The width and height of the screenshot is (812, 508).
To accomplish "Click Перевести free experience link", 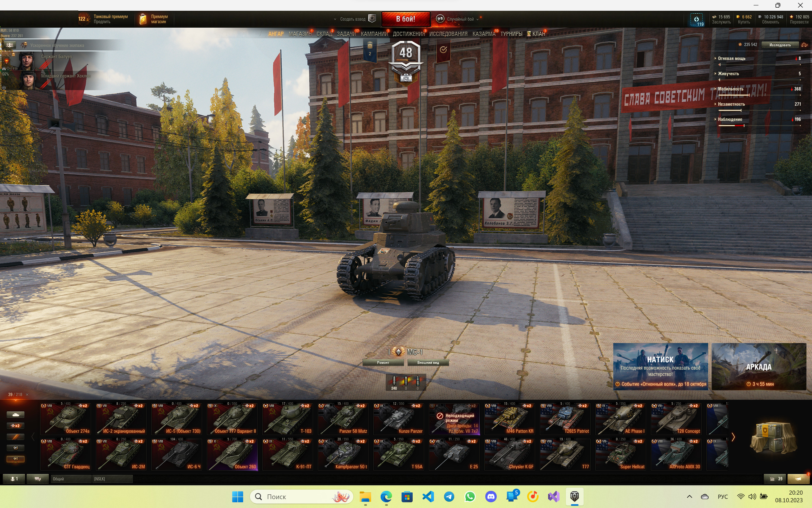I will (x=799, y=22).
